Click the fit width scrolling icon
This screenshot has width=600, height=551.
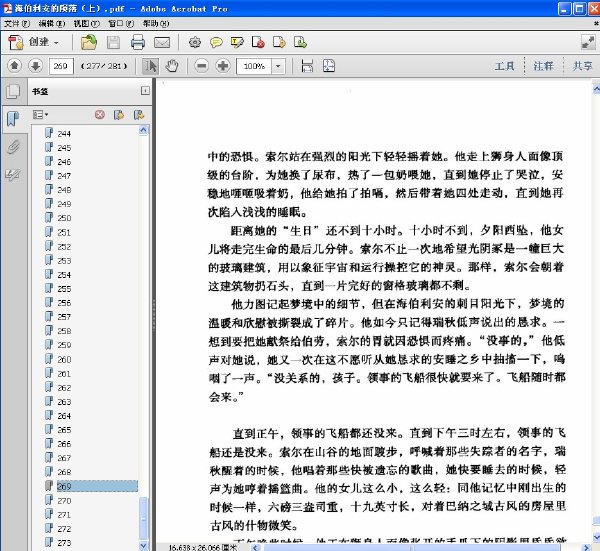pos(307,66)
